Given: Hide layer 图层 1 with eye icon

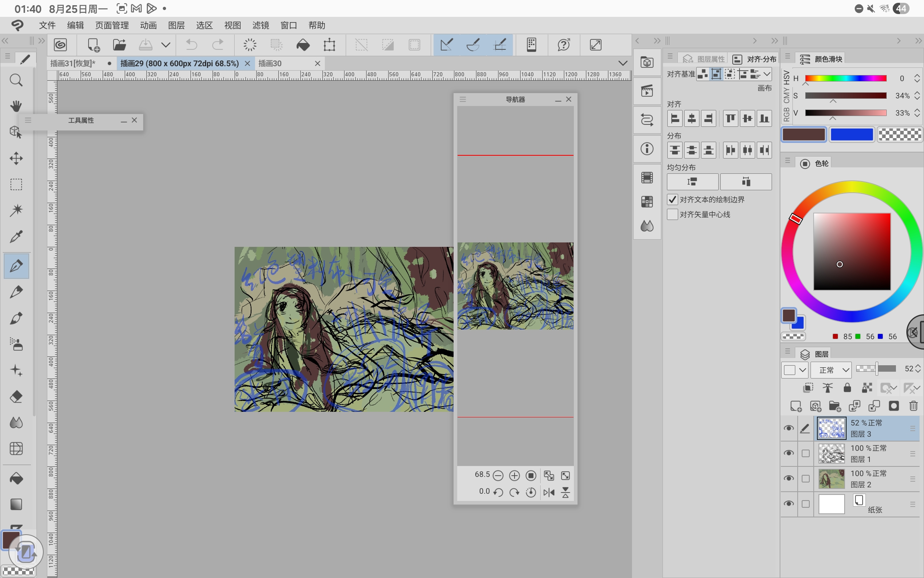Looking at the screenshot, I should click(x=788, y=453).
